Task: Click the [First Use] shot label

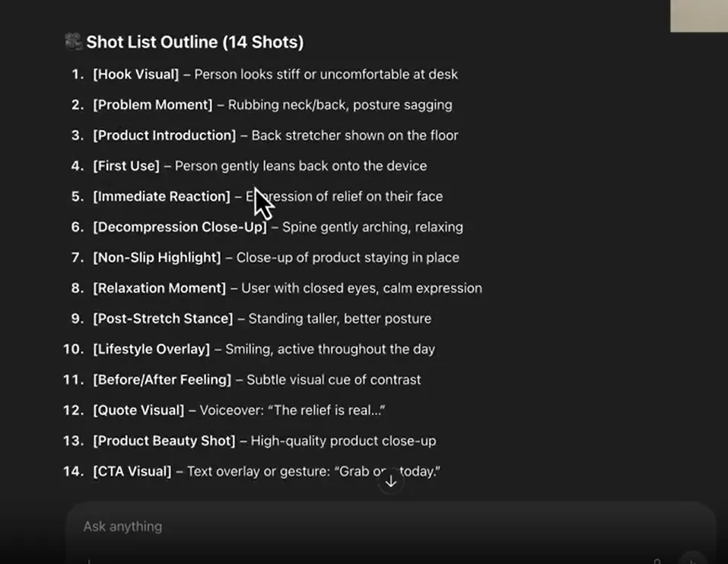Action: tap(126, 166)
